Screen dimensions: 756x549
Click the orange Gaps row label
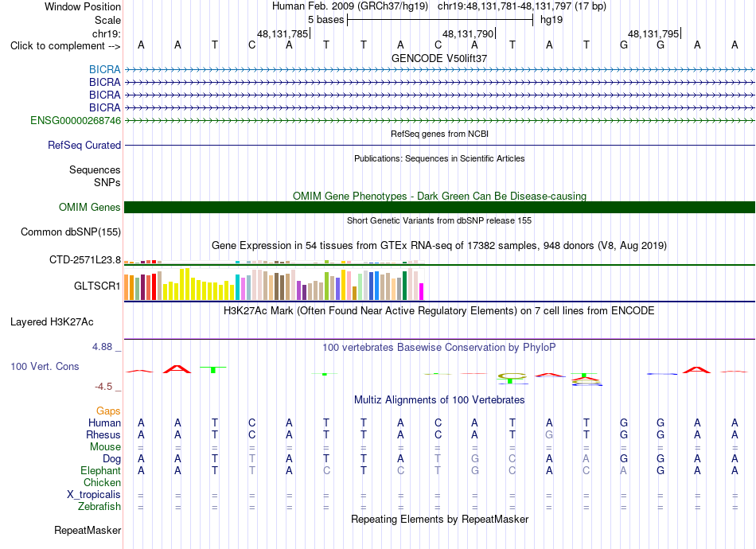pyautogui.click(x=108, y=411)
